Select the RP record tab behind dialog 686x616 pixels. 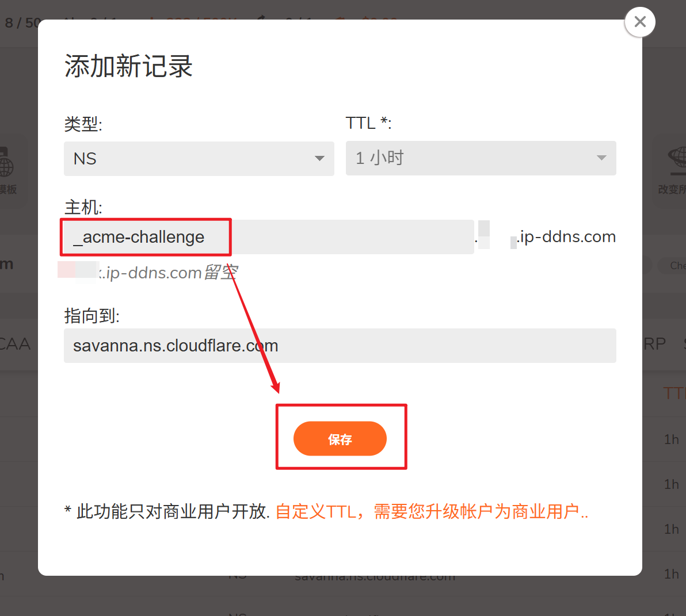pyautogui.click(x=654, y=344)
